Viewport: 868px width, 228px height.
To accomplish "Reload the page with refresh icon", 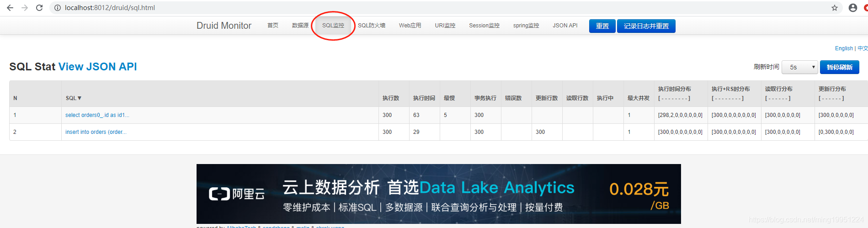I will point(39,8).
